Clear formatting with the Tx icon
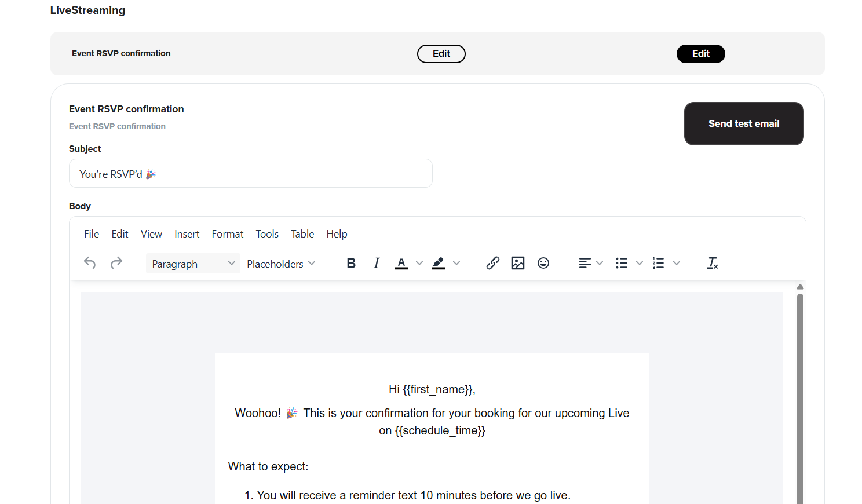The image size is (862, 504). point(712,263)
